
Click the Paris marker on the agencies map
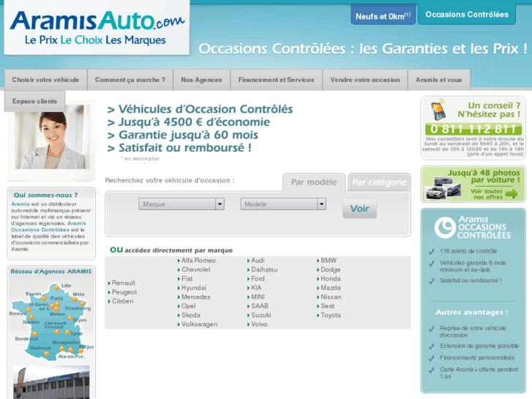point(57,305)
